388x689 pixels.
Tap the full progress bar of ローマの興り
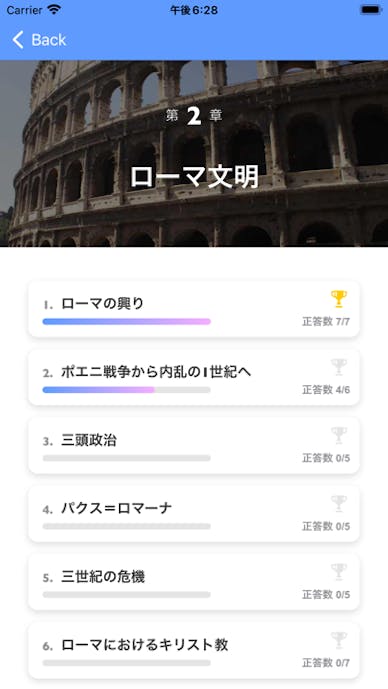click(x=127, y=322)
